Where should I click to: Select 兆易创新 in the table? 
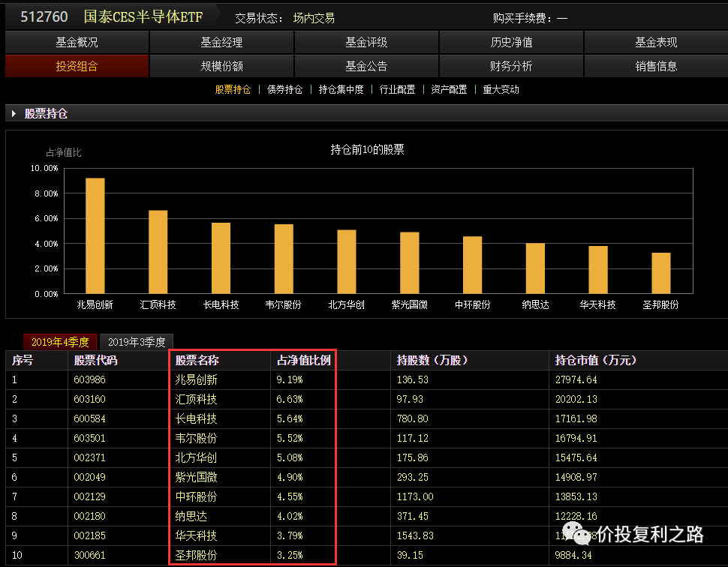[x=196, y=379]
